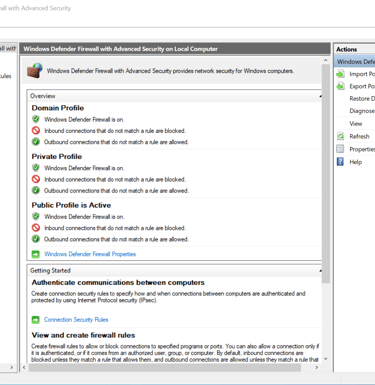Click the Domain Profile heading
The image size is (375, 385).
tap(58, 108)
